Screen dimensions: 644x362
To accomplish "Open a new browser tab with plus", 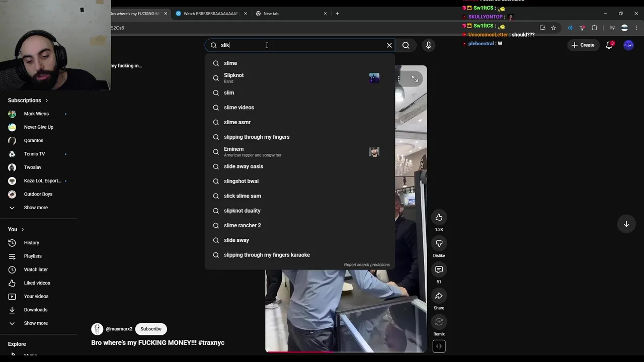I will (337, 14).
